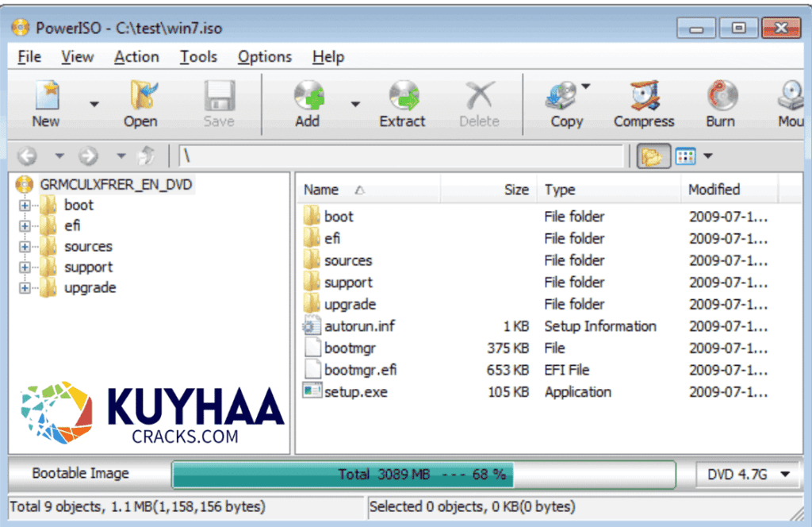Open the dropdown next to Add
The image size is (812, 527).
[x=355, y=104]
